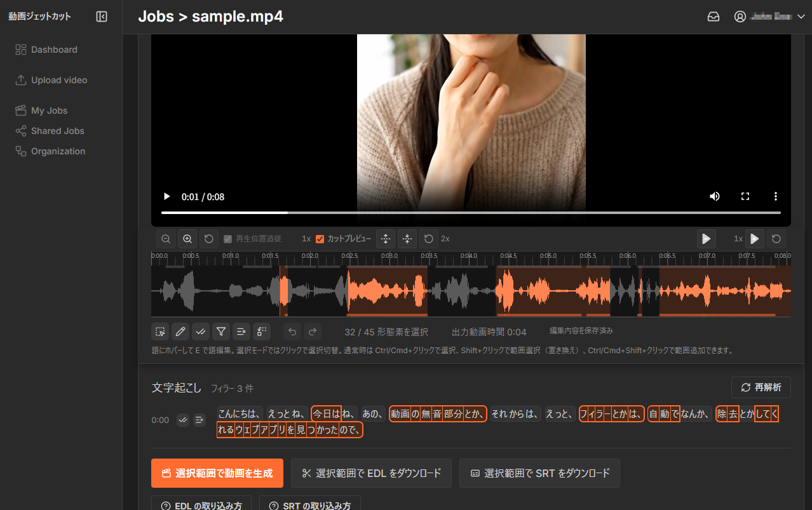This screenshot has height=510, width=812.
Task: Click 選択範囲で SRT をダウンロード button
Action: point(539,473)
